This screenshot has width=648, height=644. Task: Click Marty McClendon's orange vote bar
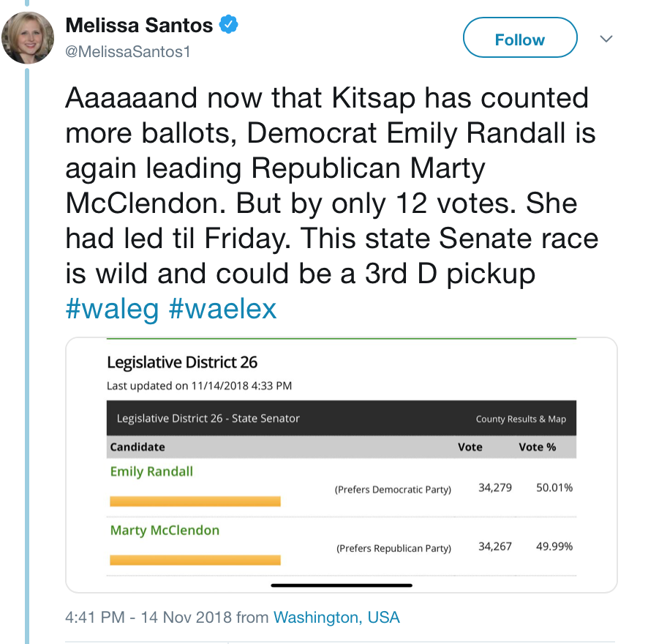[195, 560]
